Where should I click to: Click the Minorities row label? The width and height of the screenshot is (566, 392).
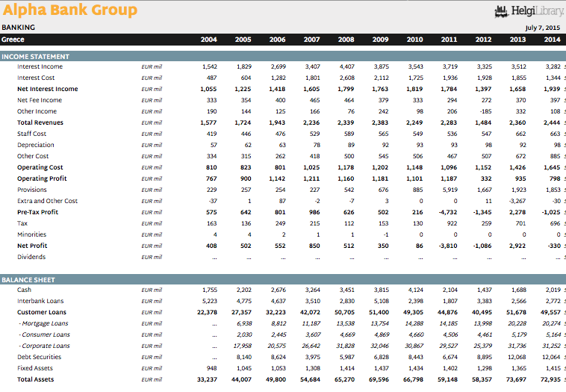[x=32, y=234]
